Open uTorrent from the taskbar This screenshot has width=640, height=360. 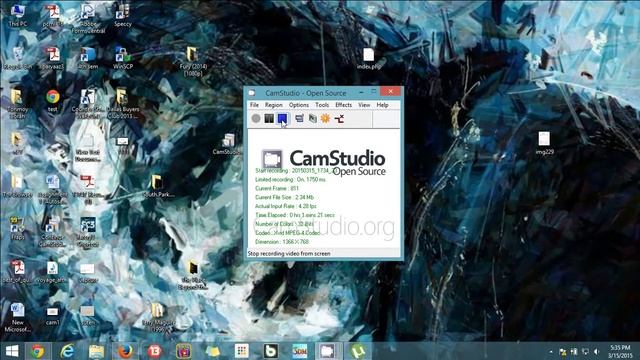coord(358,351)
